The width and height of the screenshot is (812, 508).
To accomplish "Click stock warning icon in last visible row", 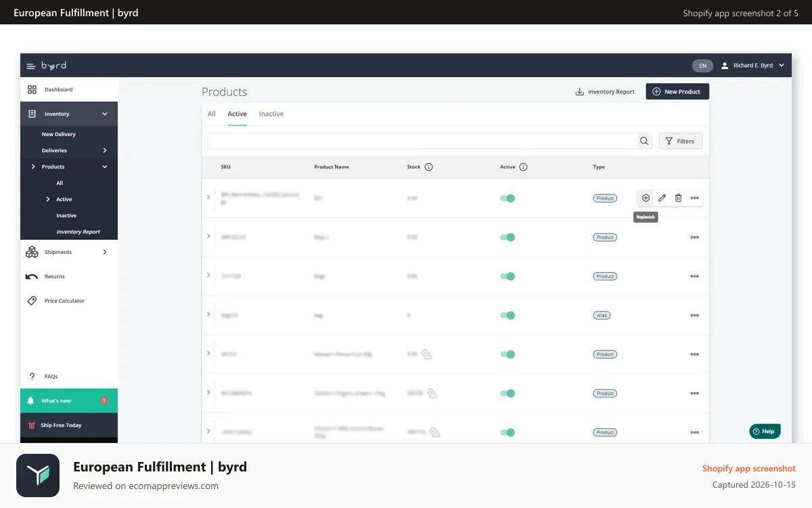I will coord(435,432).
